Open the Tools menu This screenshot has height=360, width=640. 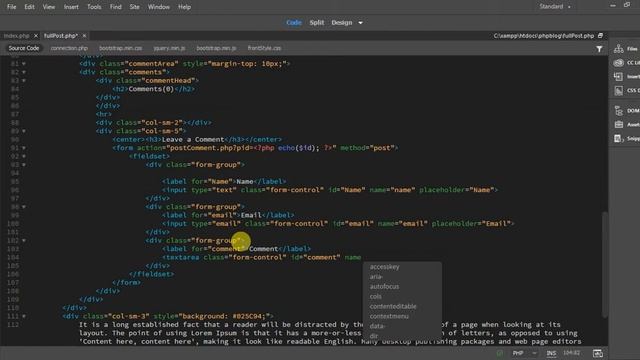94,7
